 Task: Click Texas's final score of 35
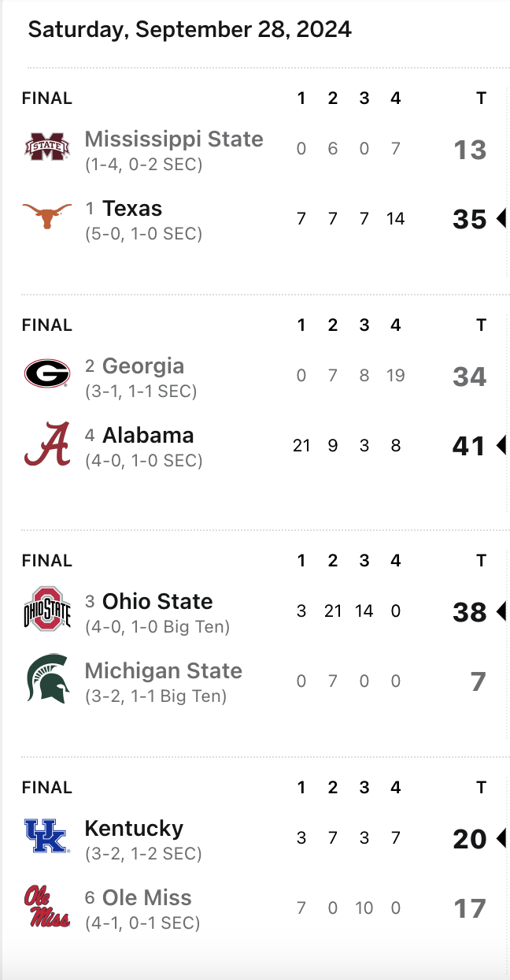tap(470, 219)
